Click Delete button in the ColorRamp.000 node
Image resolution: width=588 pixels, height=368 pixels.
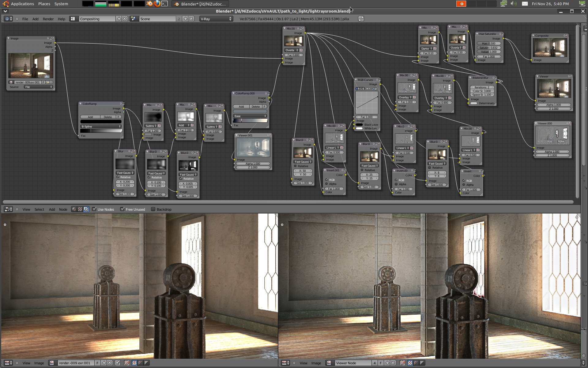[256, 106]
